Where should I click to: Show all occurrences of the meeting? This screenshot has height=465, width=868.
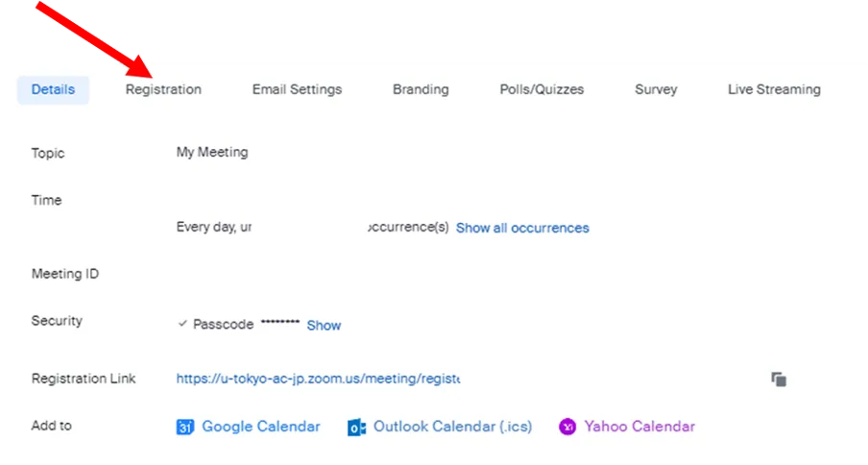[x=522, y=228]
